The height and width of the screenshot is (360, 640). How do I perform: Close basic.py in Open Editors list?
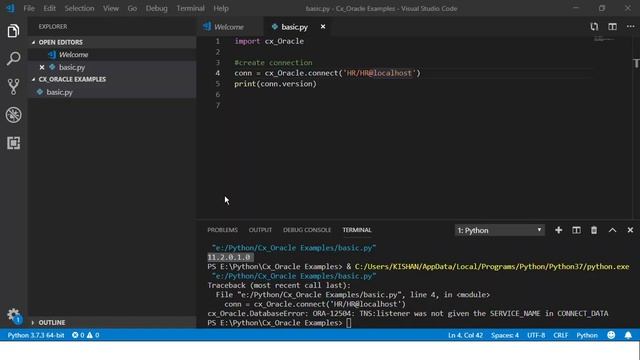42,67
